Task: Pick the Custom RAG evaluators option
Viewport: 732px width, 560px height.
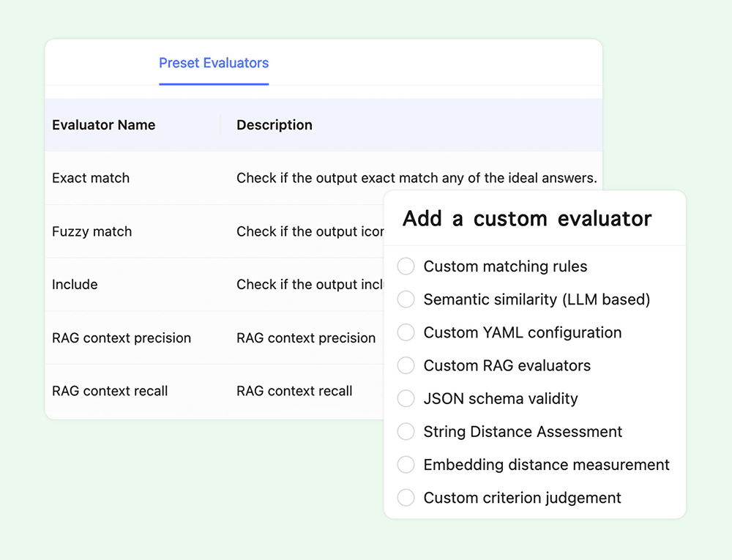Action: (x=406, y=365)
